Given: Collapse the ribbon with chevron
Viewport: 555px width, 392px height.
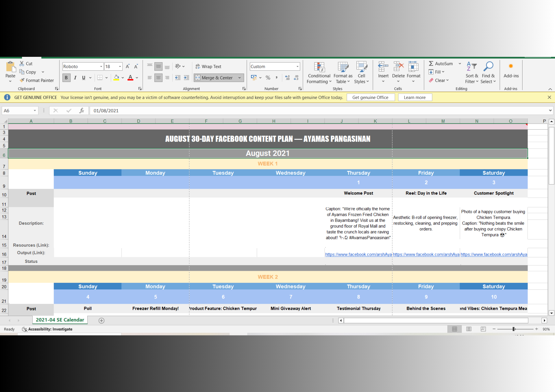Looking at the screenshot, I should point(550,89).
